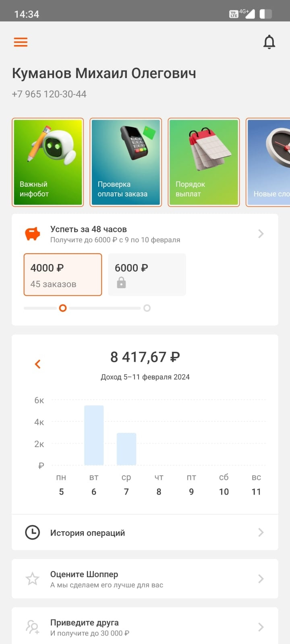The image size is (290, 644).
Task: Open Важный инфобот story card
Action: (x=48, y=162)
